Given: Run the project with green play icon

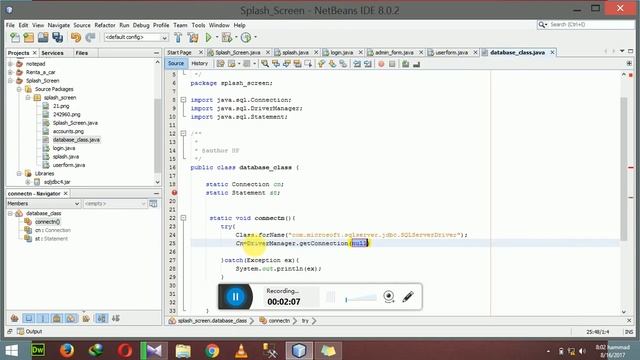Looking at the screenshot, I should (x=209, y=38).
